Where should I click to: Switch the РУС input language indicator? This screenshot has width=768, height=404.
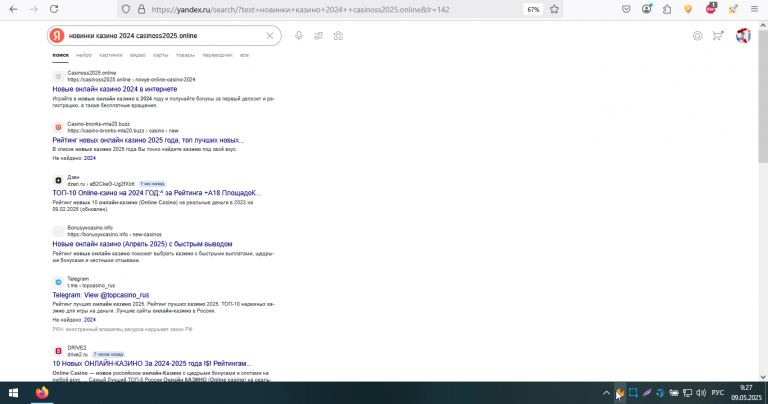point(718,393)
